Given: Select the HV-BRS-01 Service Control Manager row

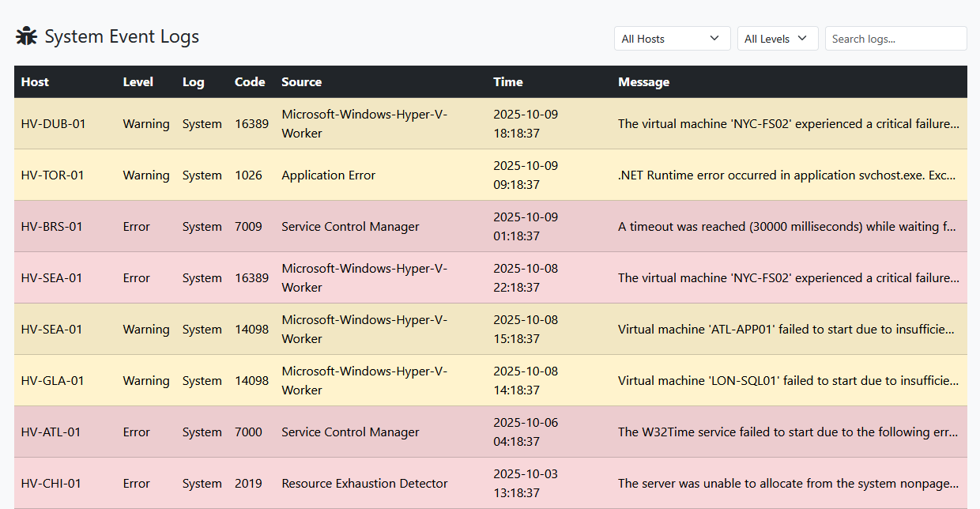Looking at the screenshot, I should pyautogui.click(x=350, y=227).
